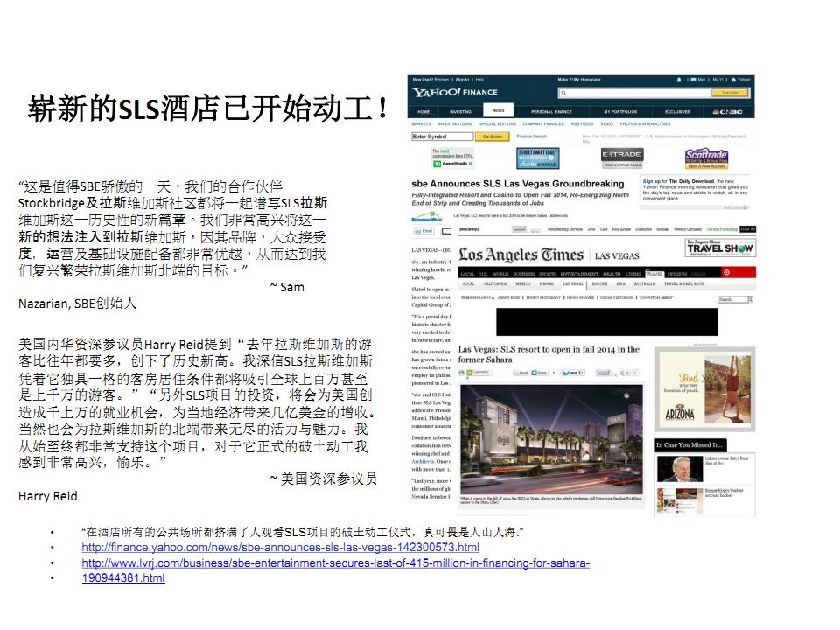Click the Scottrade ad banner
The height and width of the screenshot is (630, 840).
point(706,158)
